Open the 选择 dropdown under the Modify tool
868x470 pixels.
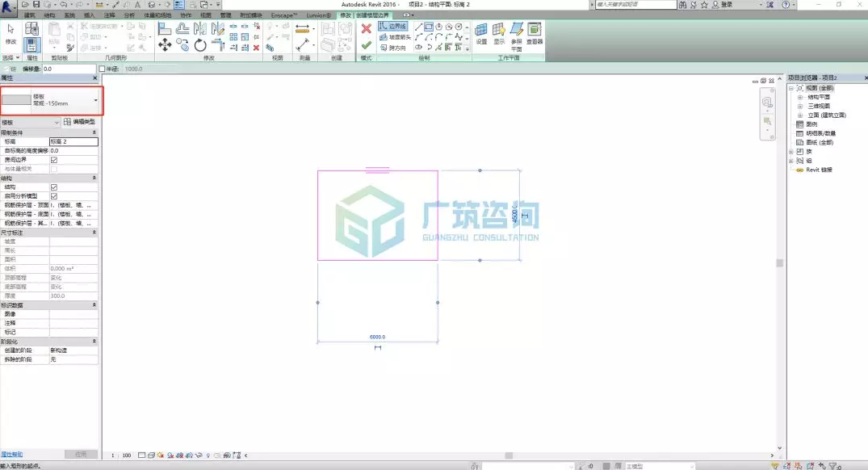tap(10, 57)
